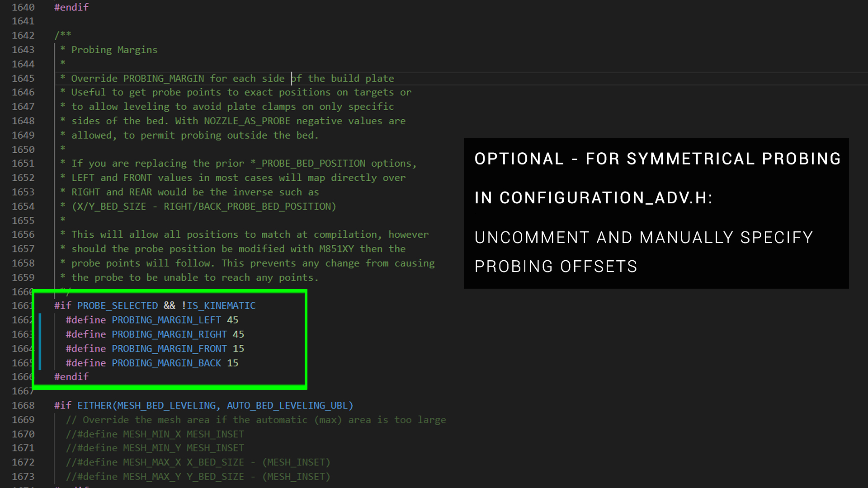Click line number 1661 in gutter
The width and height of the screenshot is (868, 488).
click(x=22, y=306)
